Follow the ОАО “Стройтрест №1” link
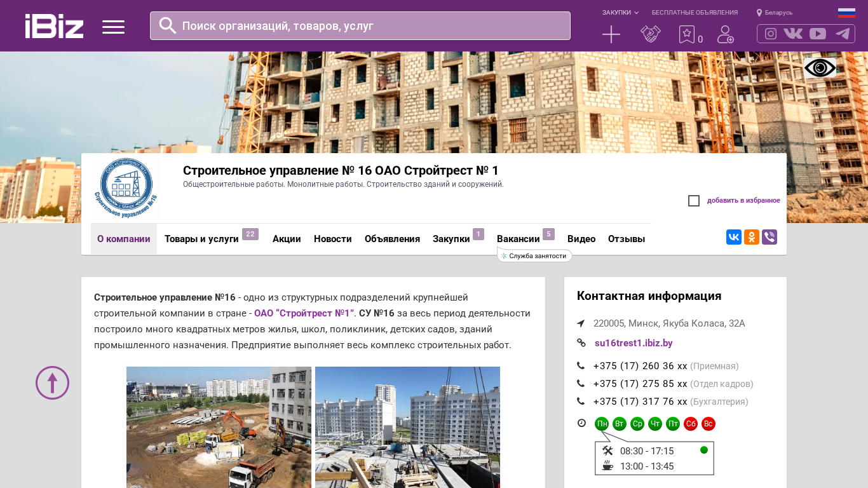868x488 pixels. 304,313
